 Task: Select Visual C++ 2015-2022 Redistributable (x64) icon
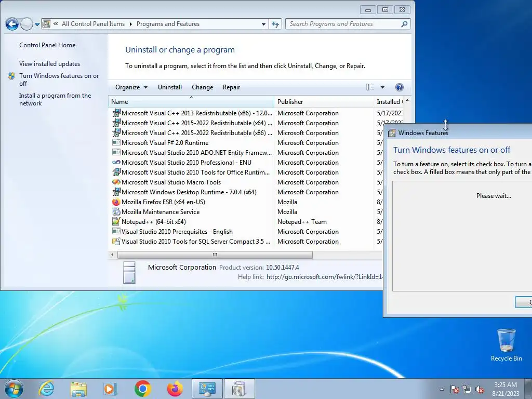[x=116, y=123]
